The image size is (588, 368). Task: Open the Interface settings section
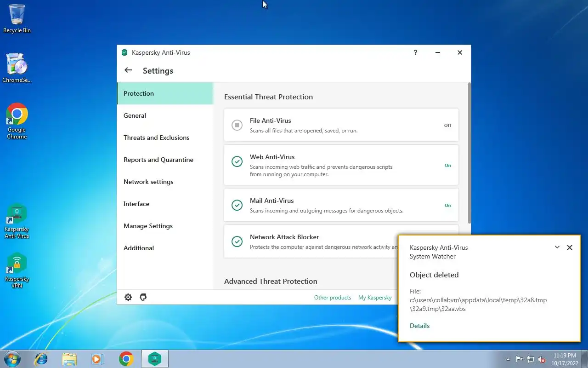point(165,204)
